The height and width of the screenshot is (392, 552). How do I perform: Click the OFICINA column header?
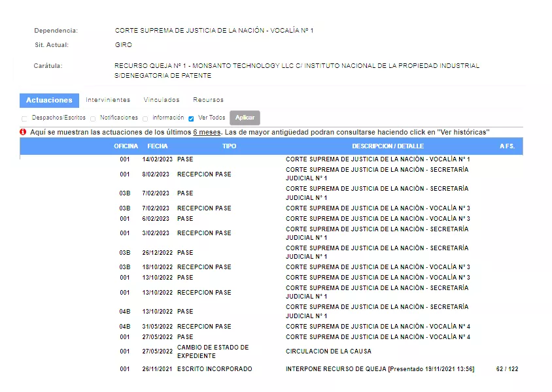coord(126,146)
